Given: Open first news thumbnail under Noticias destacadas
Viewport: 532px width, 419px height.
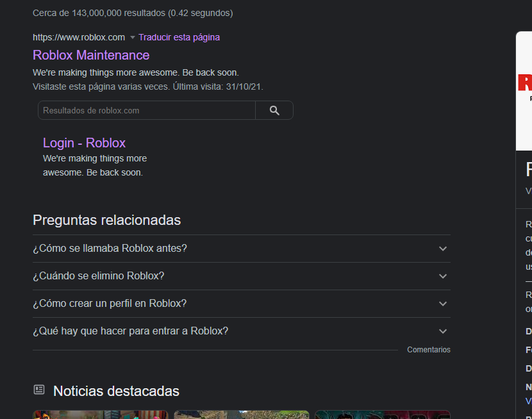Looking at the screenshot, I should click(101, 415).
